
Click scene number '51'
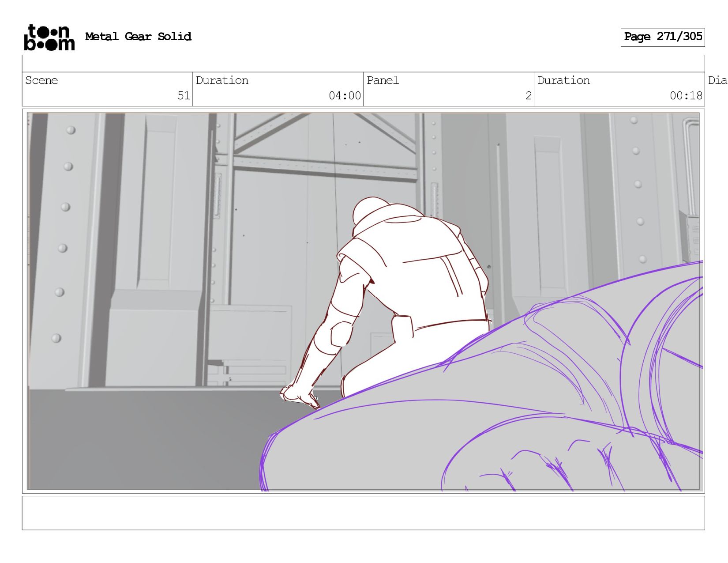[184, 96]
